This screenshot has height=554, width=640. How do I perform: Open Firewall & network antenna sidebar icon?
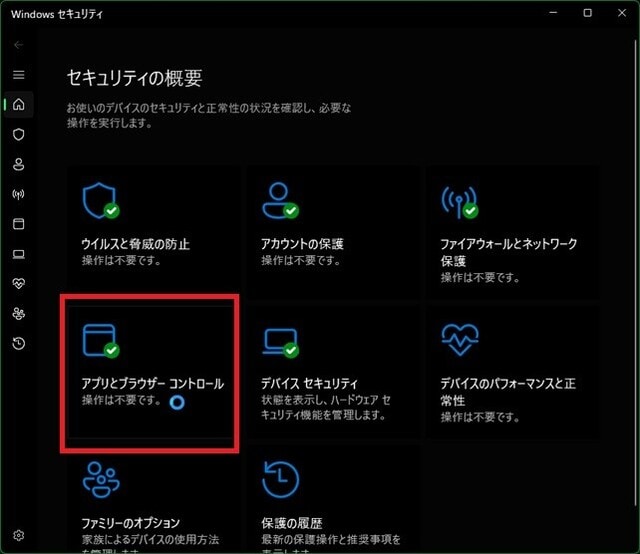19,194
